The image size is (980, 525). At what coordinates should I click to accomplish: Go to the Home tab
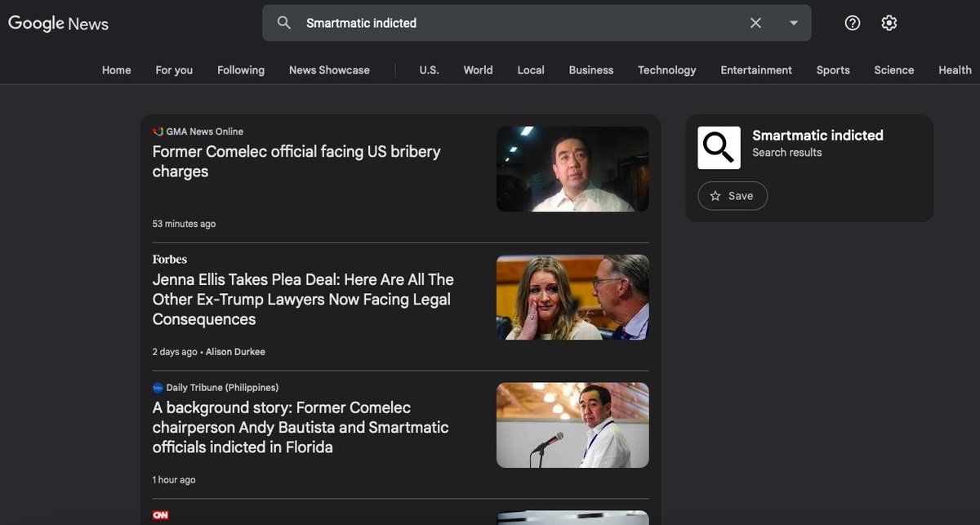117,70
